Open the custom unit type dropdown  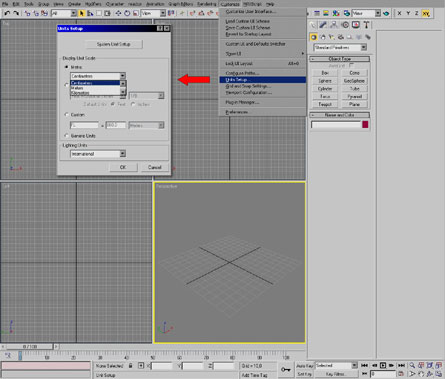[x=146, y=125]
